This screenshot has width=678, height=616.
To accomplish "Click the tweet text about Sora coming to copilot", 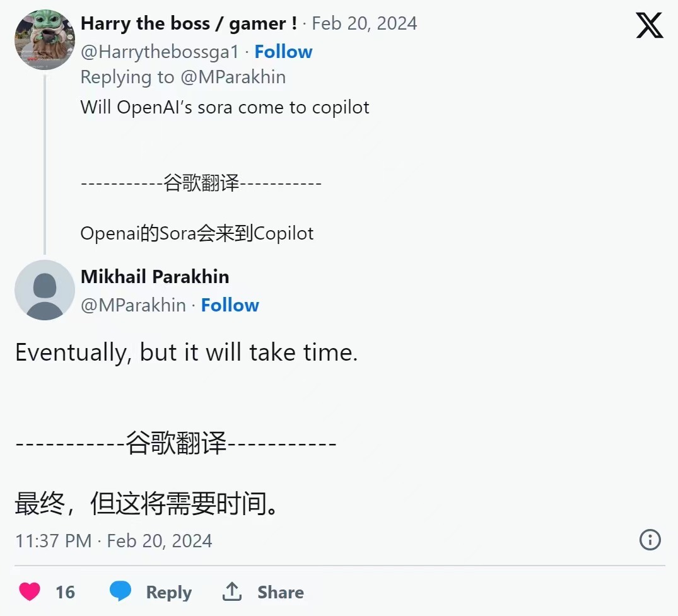I will tap(225, 107).
